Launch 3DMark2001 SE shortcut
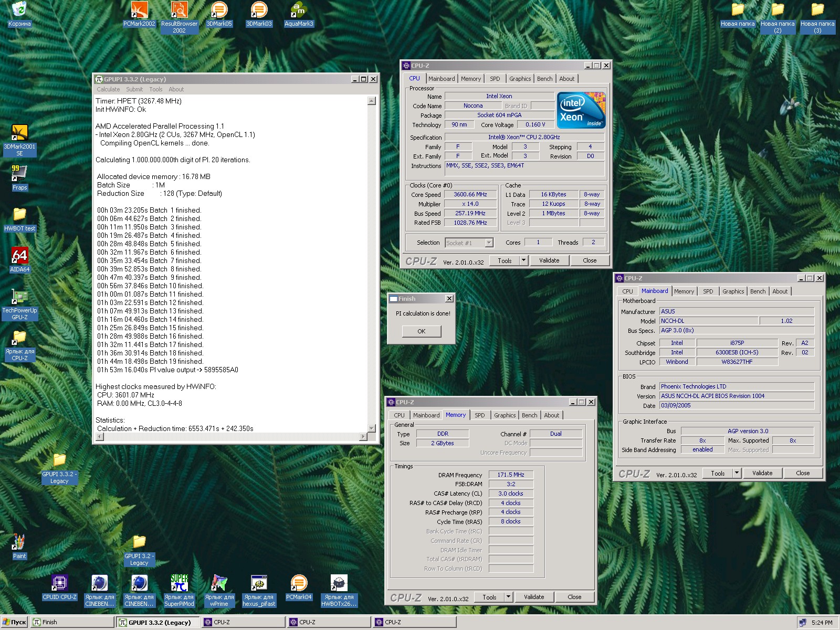Viewport: 840px width, 630px height. pyautogui.click(x=19, y=140)
